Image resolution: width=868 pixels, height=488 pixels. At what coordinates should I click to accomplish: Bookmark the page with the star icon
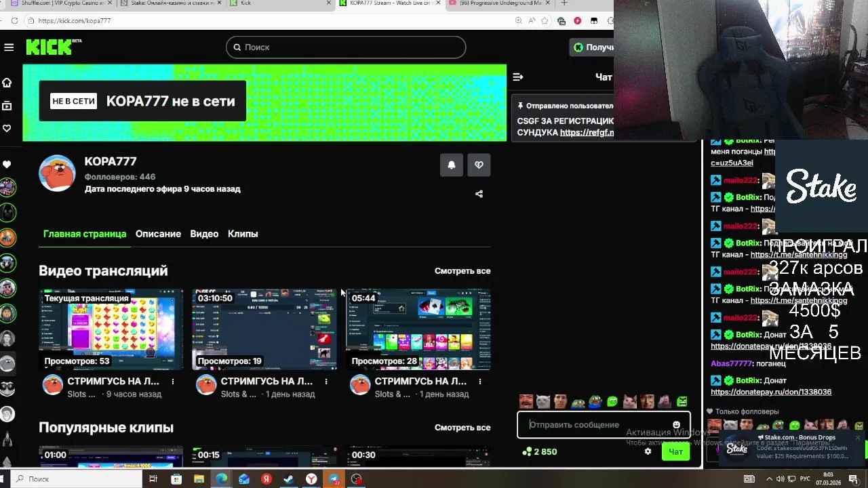click(545, 21)
